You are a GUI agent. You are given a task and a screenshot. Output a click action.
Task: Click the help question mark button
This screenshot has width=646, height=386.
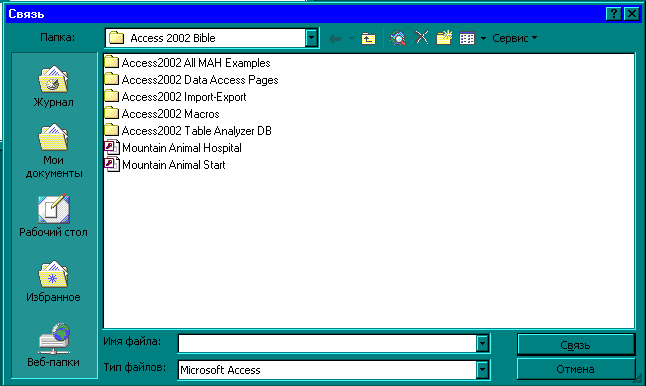click(x=613, y=14)
